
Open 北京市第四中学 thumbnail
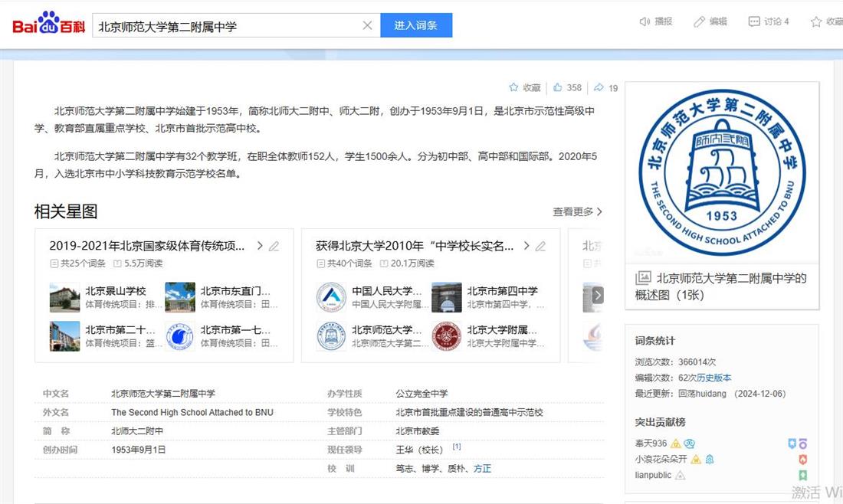click(x=447, y=297)
